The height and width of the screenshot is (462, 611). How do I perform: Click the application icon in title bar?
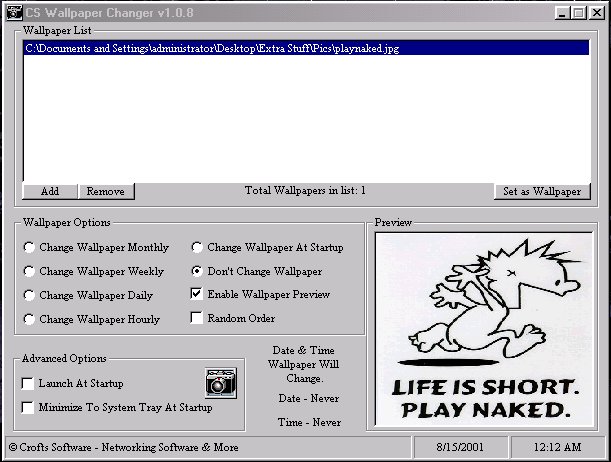pyautogui.click(x=13, y=11)
